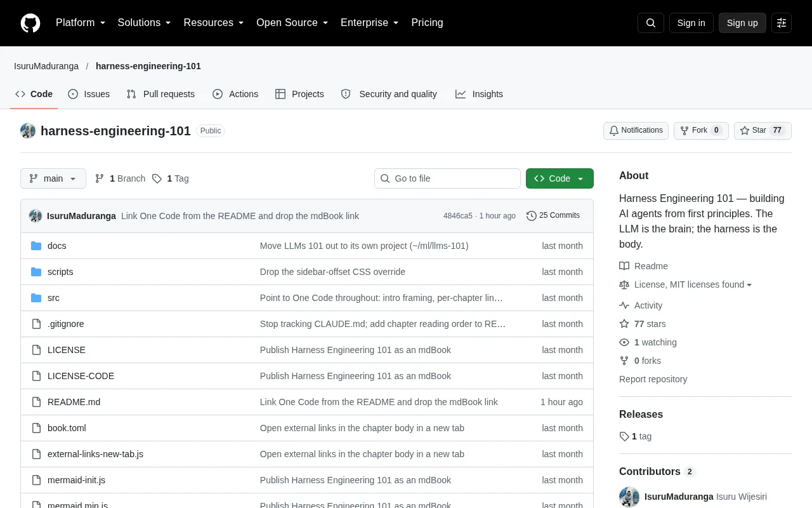
Task: Open the LICENSE-CODE file
Action: pos(81,376)
